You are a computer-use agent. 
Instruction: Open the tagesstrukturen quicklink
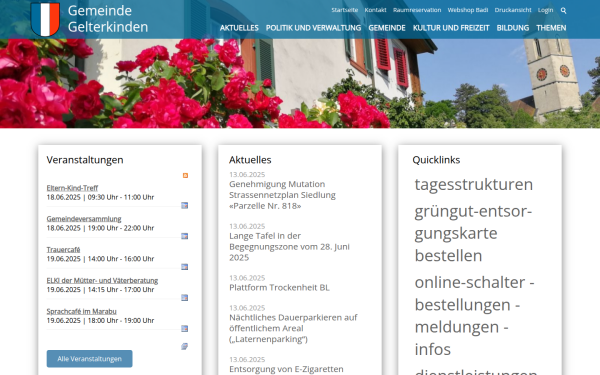(x=474, y=184)
